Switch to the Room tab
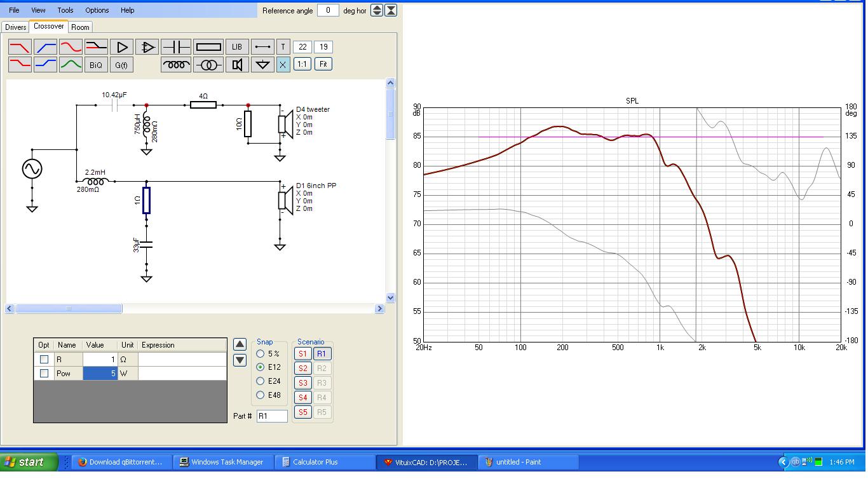Viewport: 868px width, 488px height. pos(80,27)
